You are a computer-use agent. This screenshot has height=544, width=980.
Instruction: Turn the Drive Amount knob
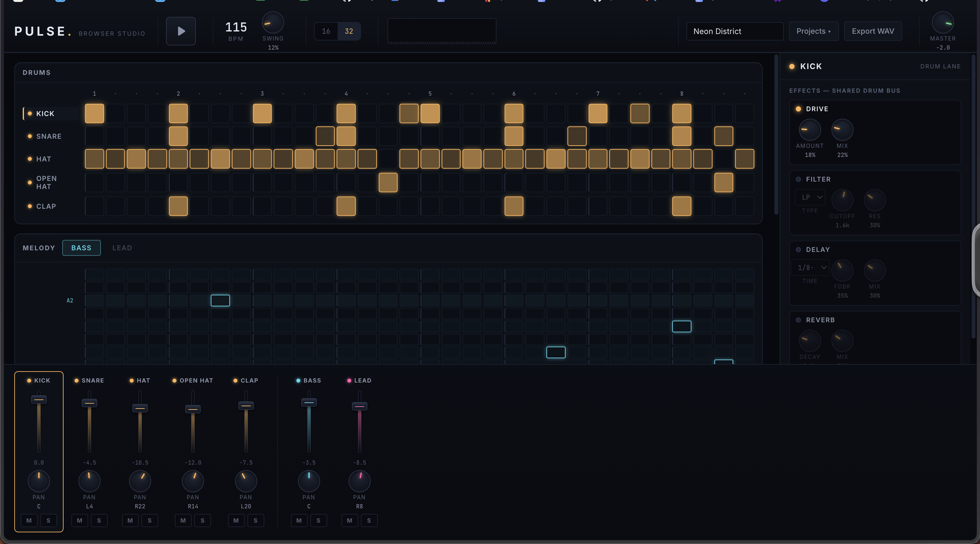[809, 130]
